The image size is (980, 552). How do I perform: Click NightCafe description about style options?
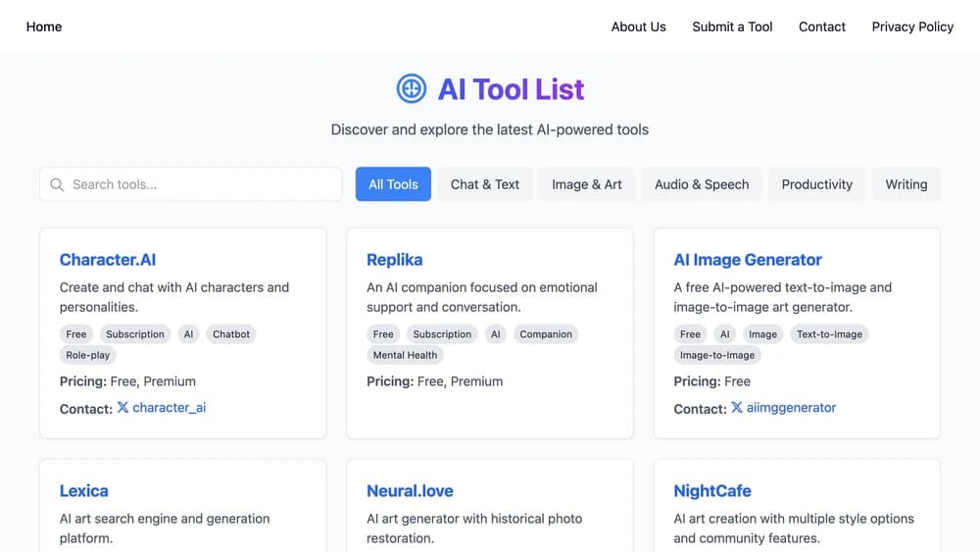(x=794, y=528)
